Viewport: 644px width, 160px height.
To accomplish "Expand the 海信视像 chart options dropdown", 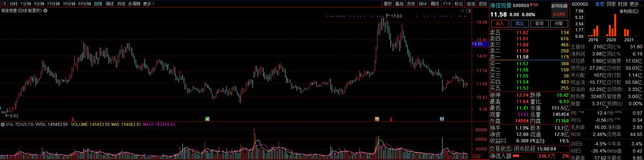I will 45,11.
